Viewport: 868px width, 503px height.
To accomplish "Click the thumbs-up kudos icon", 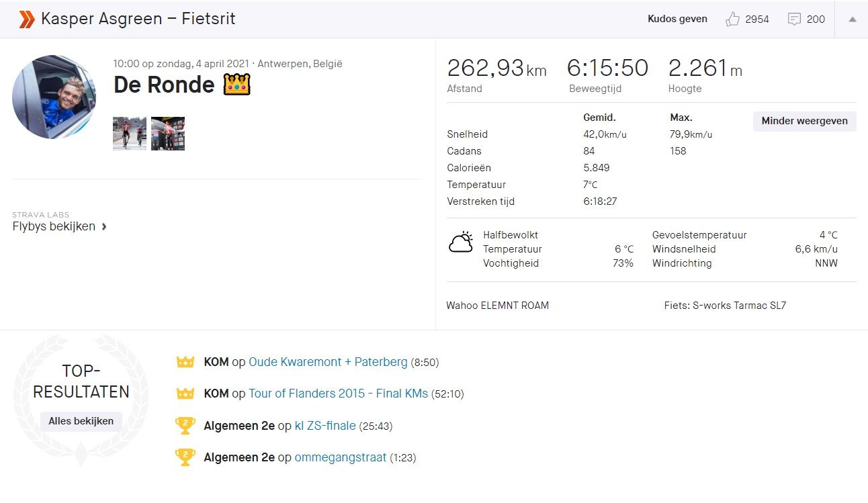I will point(732,19).
